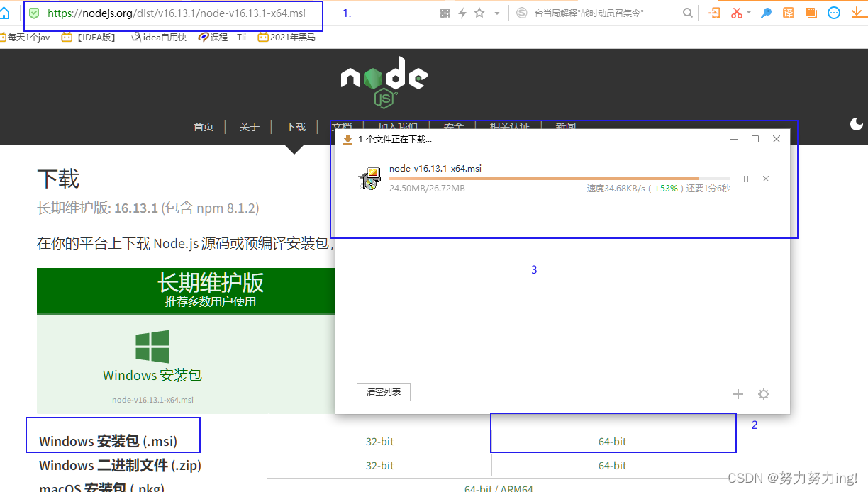Open the search magnifier in the toolbar

pos(689,13)
